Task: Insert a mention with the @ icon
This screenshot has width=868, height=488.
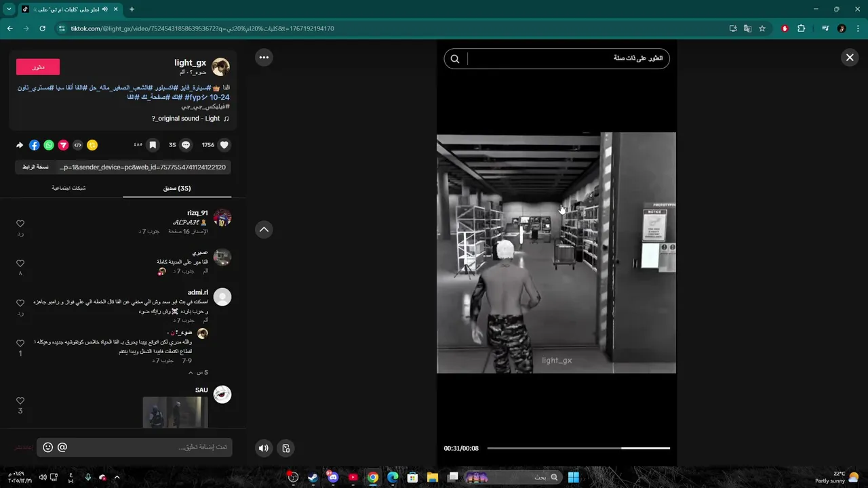Action: click(x=62, y=447)
